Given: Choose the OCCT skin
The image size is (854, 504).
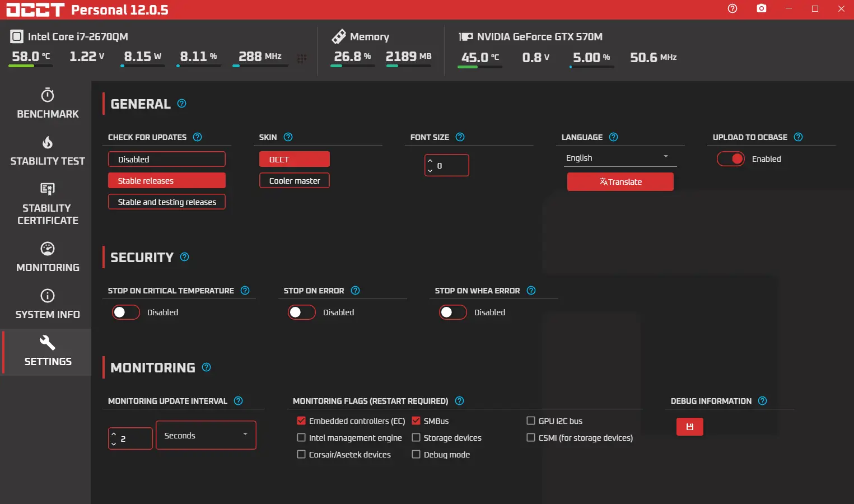Looking at the screenshot, I should (295, 160).
